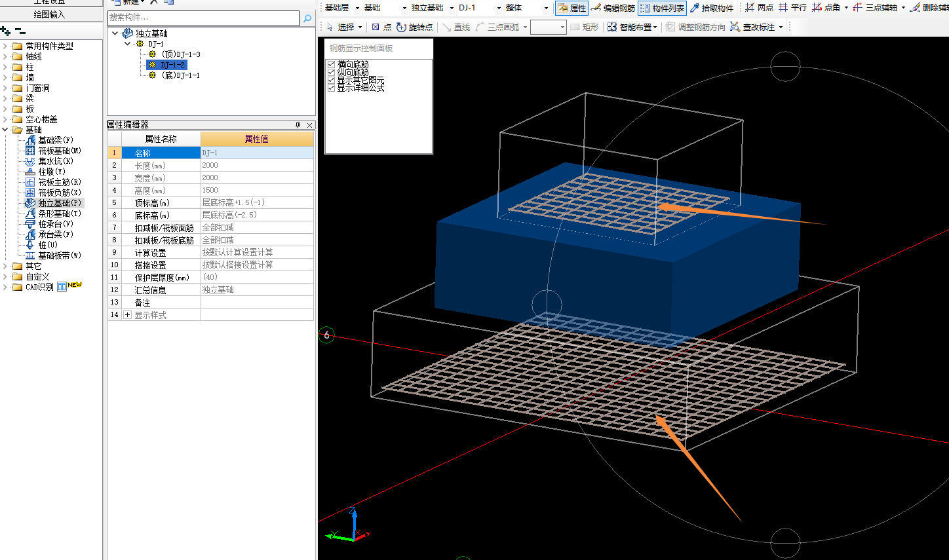Expand the CAD识别 folder
The image size is (949, 560).
coord(5,287)
